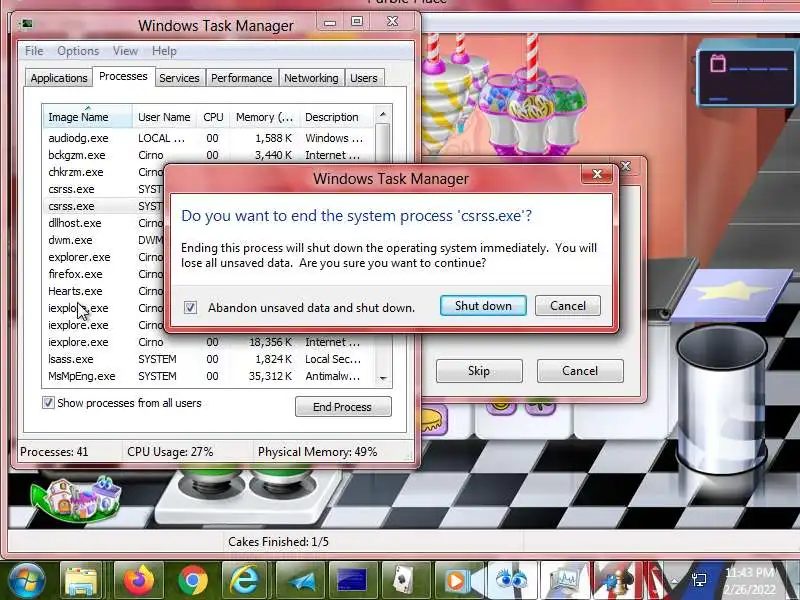The width and height of the screenshot is (800, 600).
Task: Click Cakes Finished: 1/5 status text
Action: click(279, 542)
